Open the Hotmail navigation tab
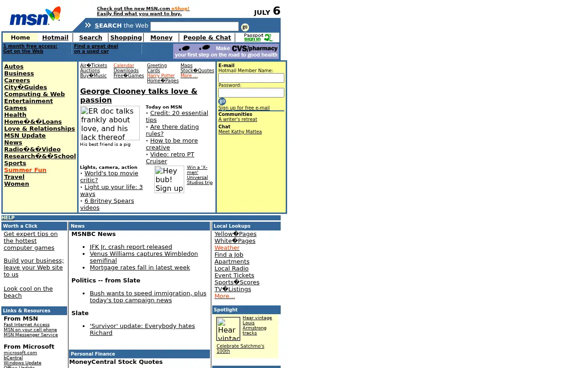 [x=55, y=38]
